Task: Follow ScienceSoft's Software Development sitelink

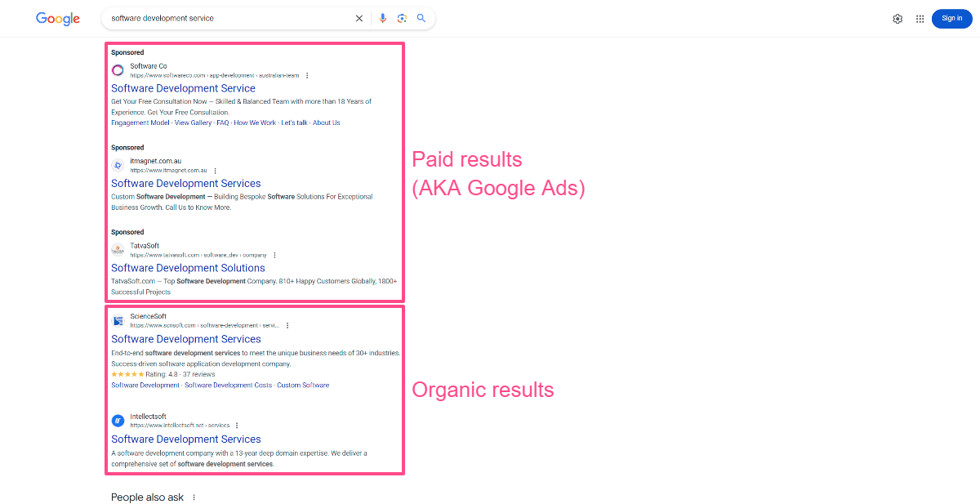Action: (145, 385)
